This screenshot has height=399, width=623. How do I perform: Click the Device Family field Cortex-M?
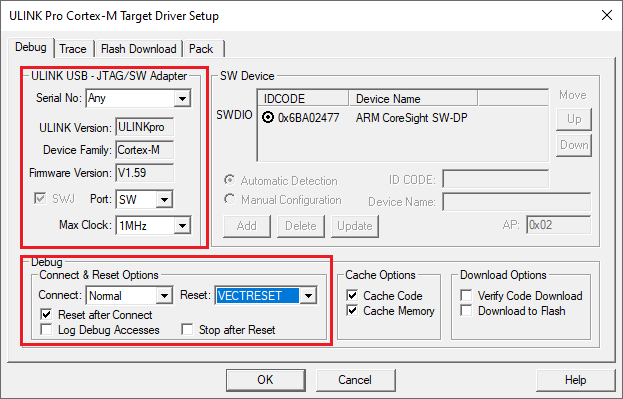[144, 150]
